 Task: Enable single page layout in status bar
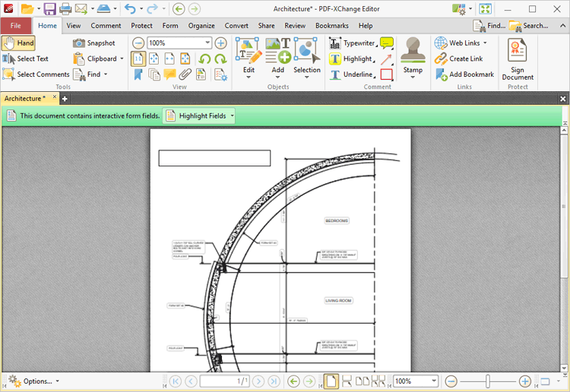[331, 381]
